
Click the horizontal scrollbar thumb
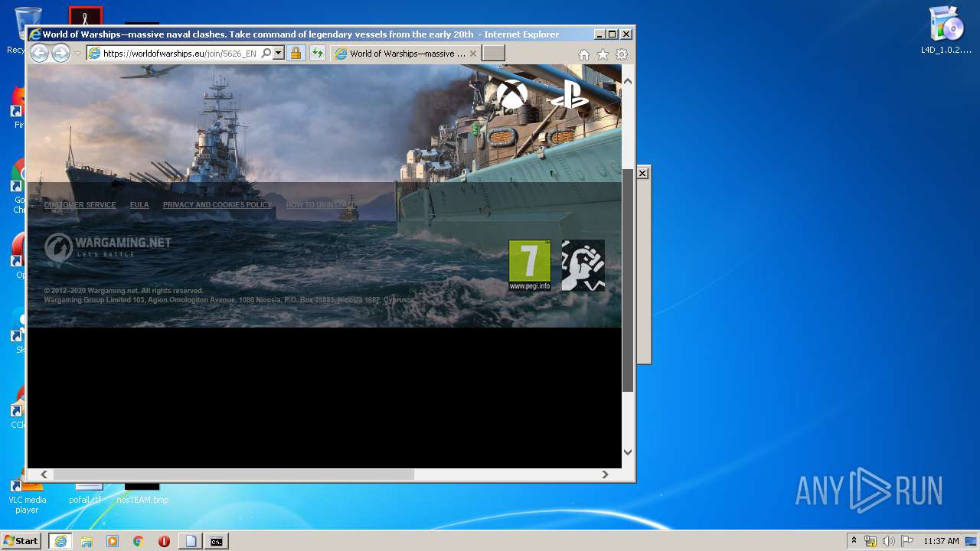tap(234, 474)
